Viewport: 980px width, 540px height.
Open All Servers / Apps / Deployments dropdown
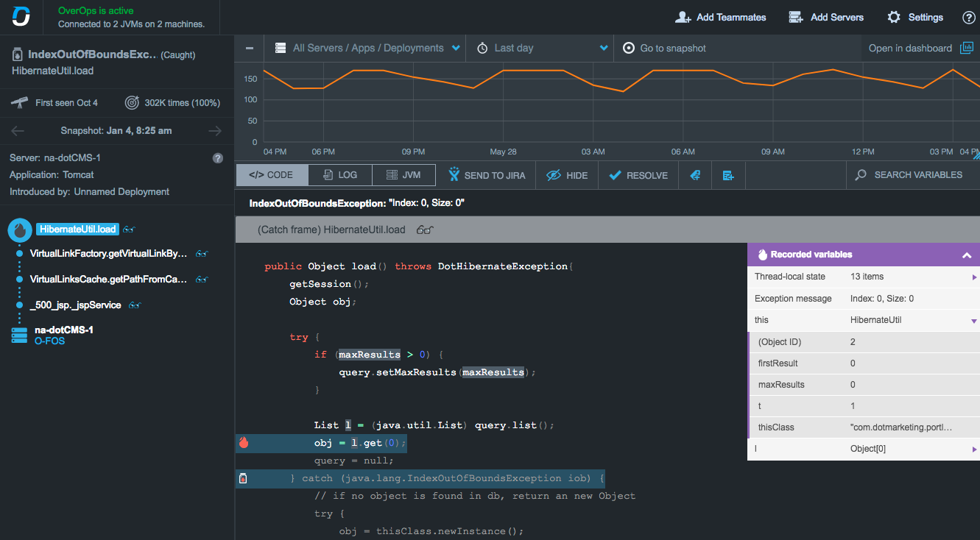click(367, 48)
